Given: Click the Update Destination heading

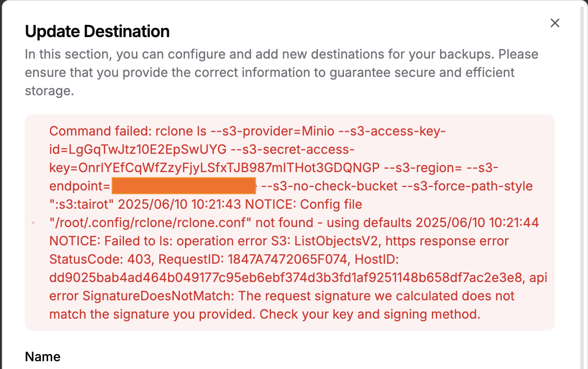Looking at the screenshot, I should tap(97, 32).
